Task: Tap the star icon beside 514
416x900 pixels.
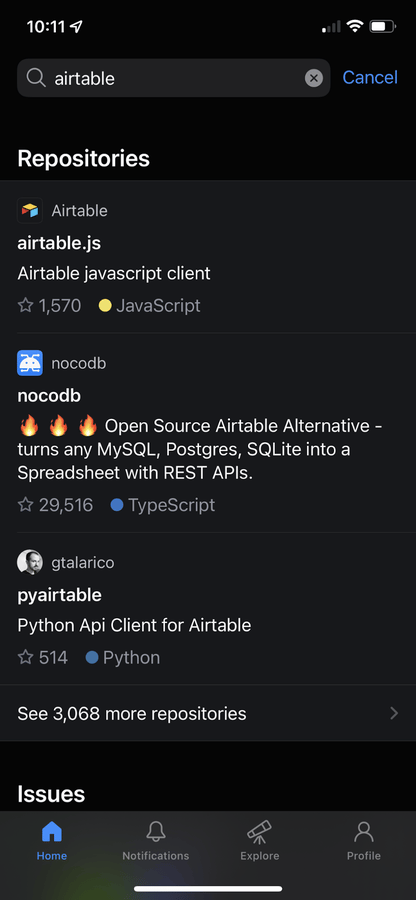Action: 26,657
